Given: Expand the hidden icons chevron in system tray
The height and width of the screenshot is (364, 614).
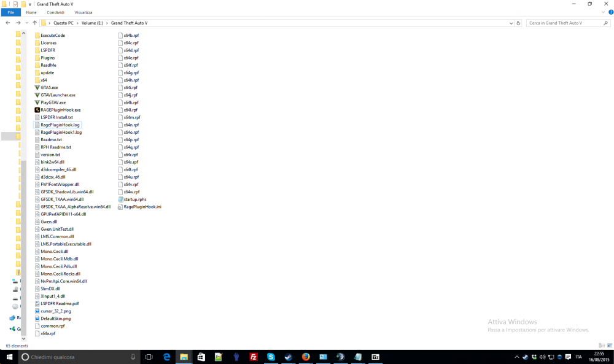Looking at the screenshot, I should [x=517, y=356].
